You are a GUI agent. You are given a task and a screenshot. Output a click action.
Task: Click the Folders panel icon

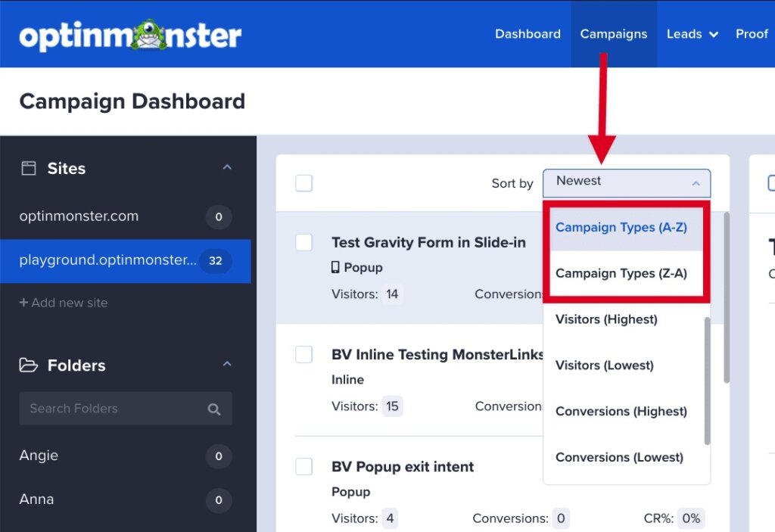coord(27,365)
